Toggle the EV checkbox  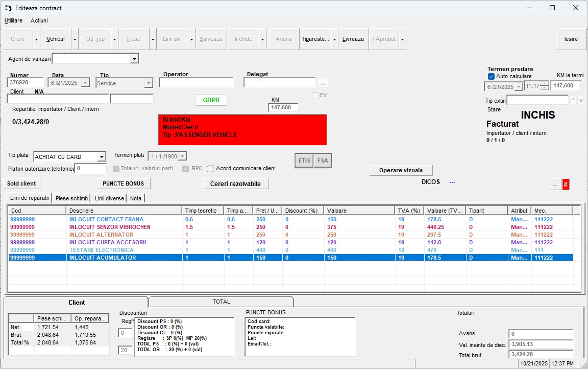[315, 96]
